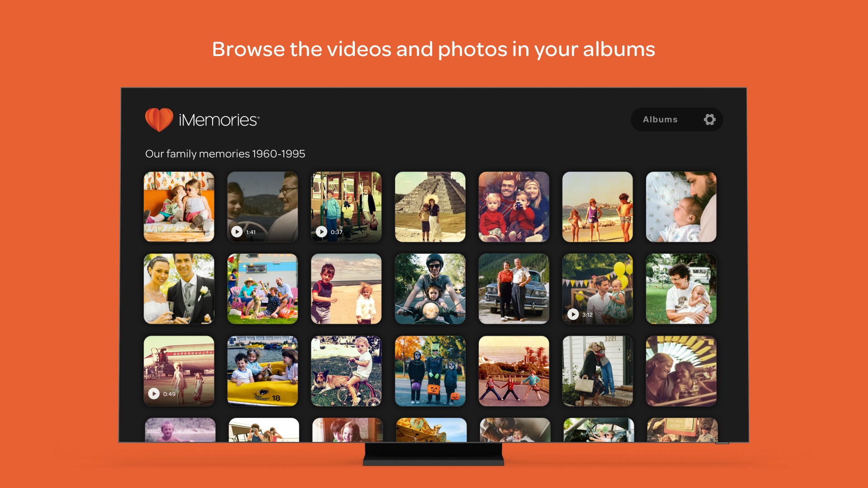Select the newborn baby photo thumbnail
Viewport: 868px width, 488px height.
[681, 206]
